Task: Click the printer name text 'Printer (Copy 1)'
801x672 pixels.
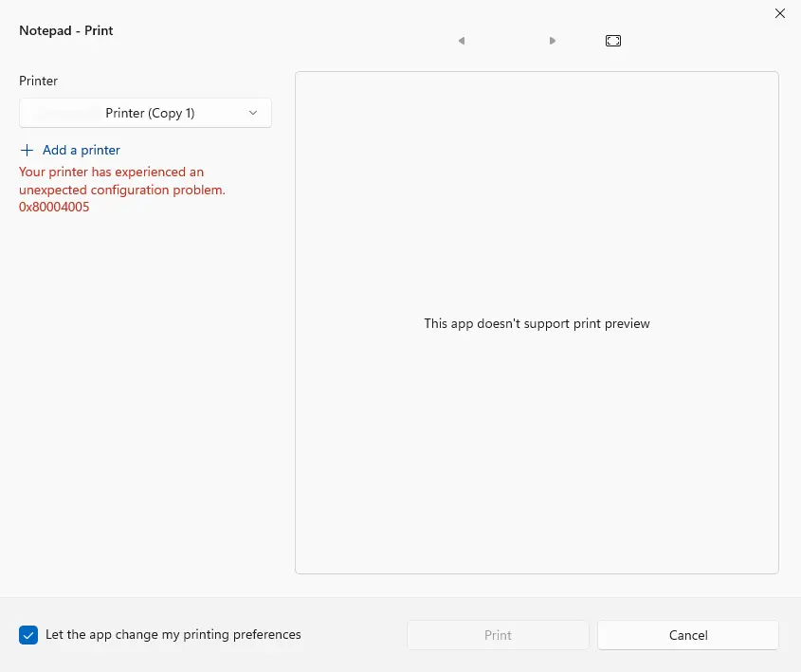Action: coord(150,113)
